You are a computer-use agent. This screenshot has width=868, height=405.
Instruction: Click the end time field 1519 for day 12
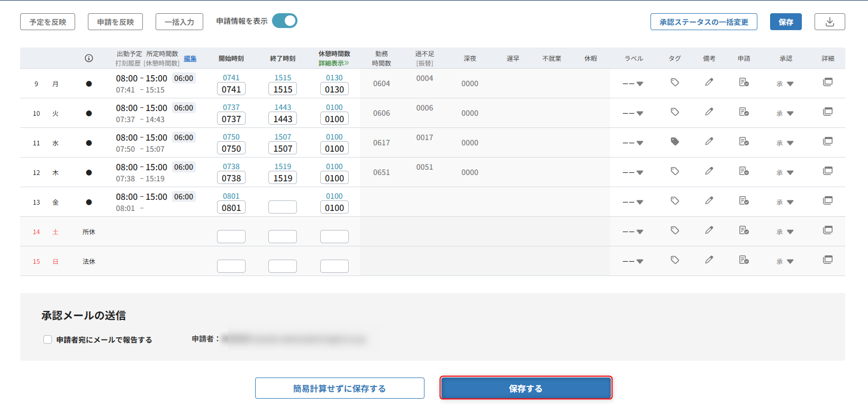[x=283, y=178]
